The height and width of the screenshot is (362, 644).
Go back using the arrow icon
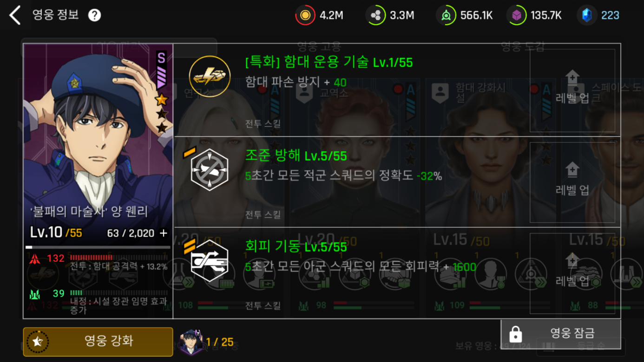click(15, 15)
